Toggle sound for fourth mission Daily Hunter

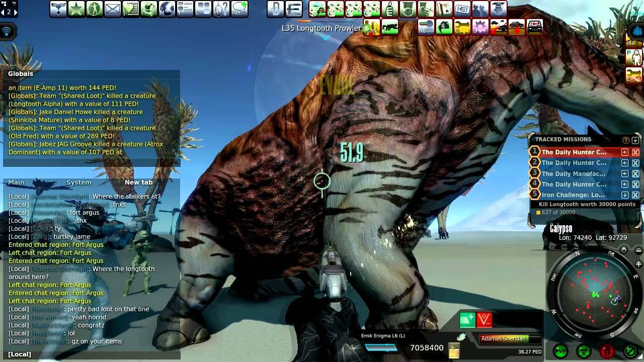pos(625,184)
